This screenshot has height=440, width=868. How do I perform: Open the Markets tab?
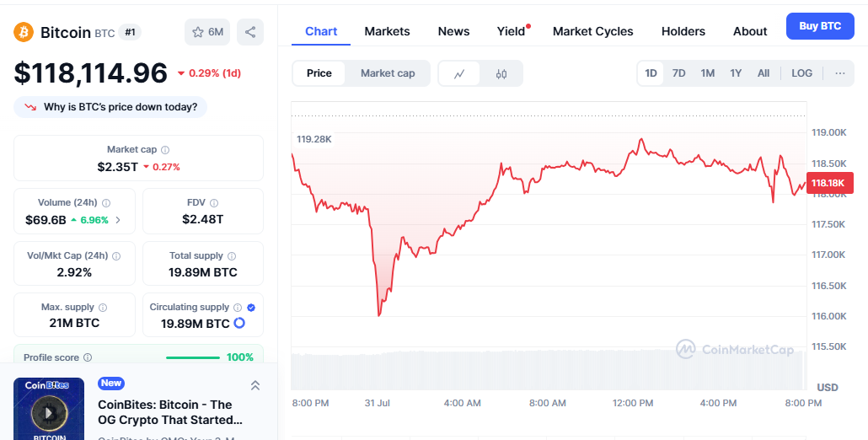387,31
